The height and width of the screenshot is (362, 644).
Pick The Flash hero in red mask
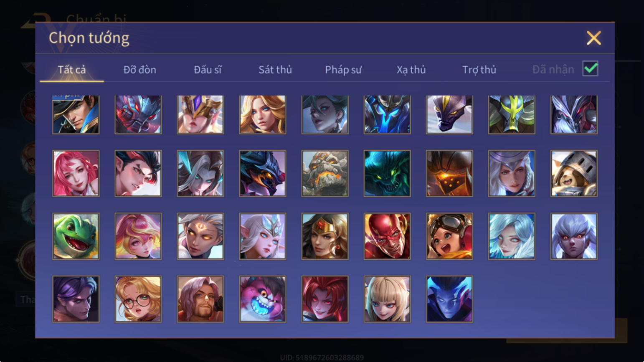387,236
